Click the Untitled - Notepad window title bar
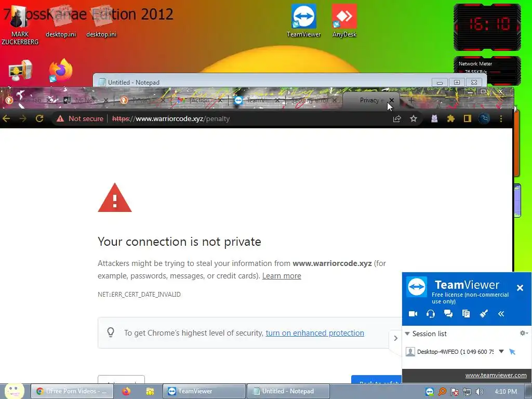 [x=261, y=82]
